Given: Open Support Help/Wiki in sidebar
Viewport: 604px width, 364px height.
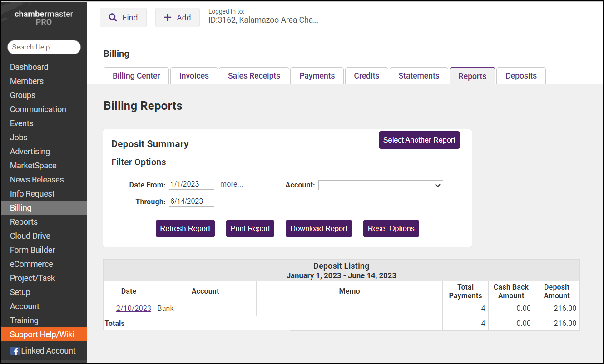Looking at the screenshot, I should click(x=42, y=334).
